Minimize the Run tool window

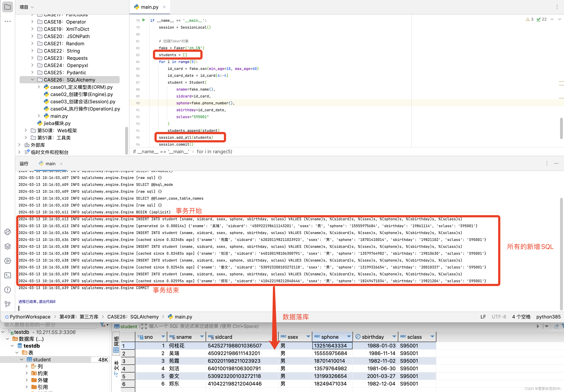tap(556, 163)
